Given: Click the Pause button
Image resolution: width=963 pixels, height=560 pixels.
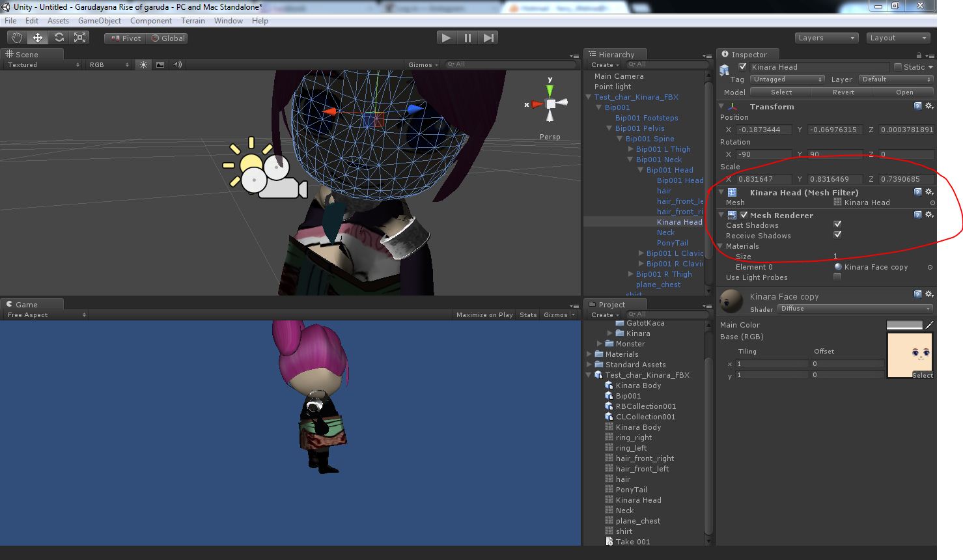Looking at the screenshot, I should coord(468,38).
